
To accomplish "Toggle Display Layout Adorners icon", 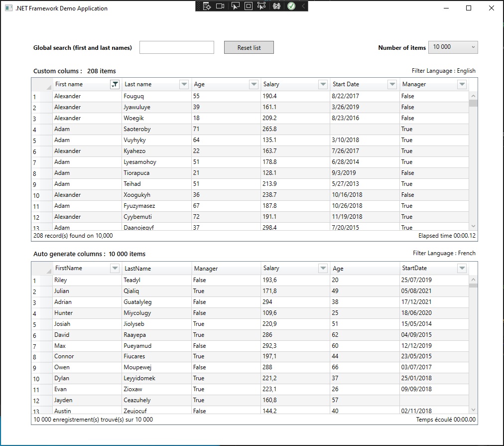I will 249,6.
